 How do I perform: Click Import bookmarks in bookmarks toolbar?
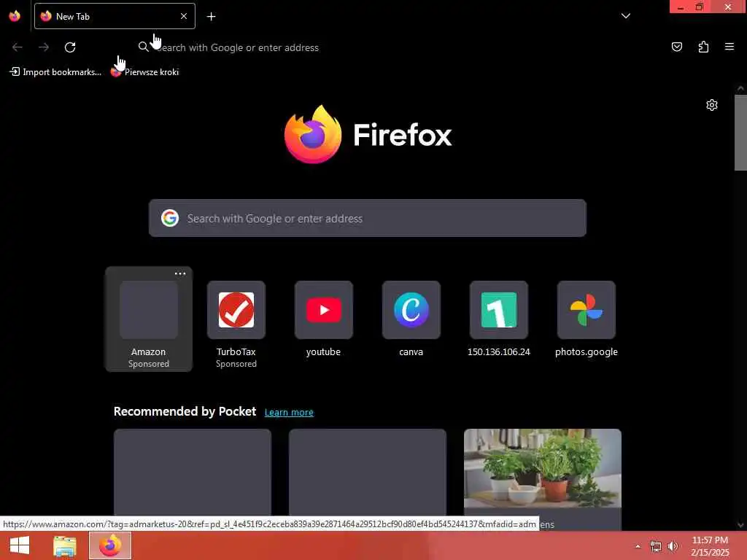pos(55,72)
